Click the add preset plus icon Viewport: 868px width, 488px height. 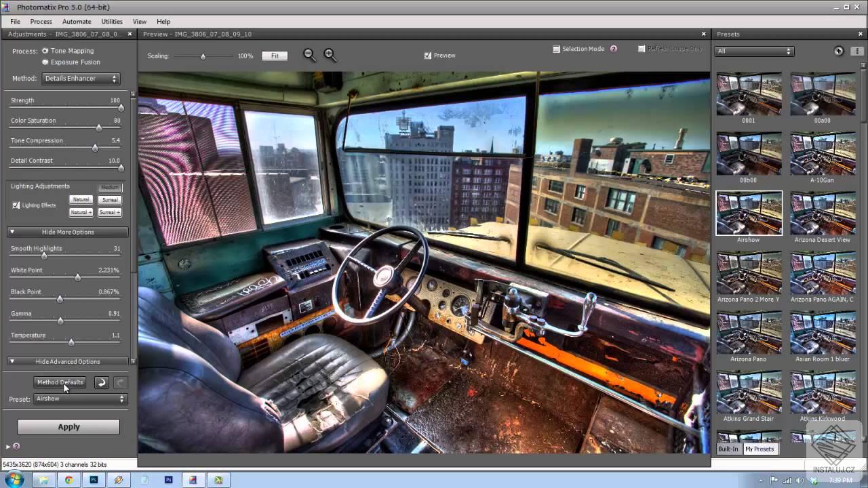pos(839,51)
